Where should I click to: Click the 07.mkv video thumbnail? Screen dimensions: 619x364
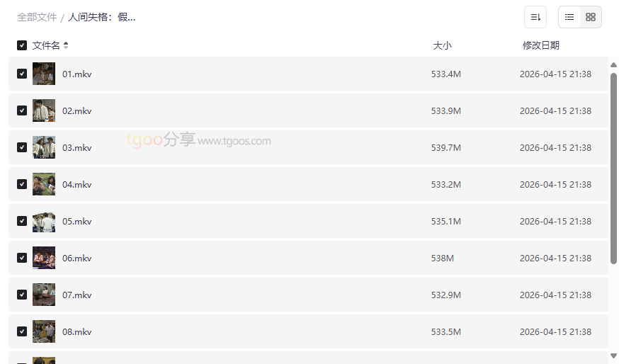point(44,295)
